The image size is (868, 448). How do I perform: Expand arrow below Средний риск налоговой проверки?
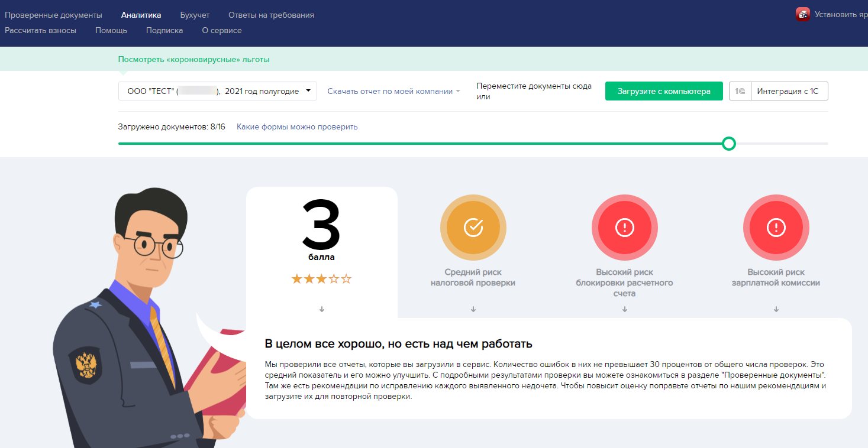[473, 309]
